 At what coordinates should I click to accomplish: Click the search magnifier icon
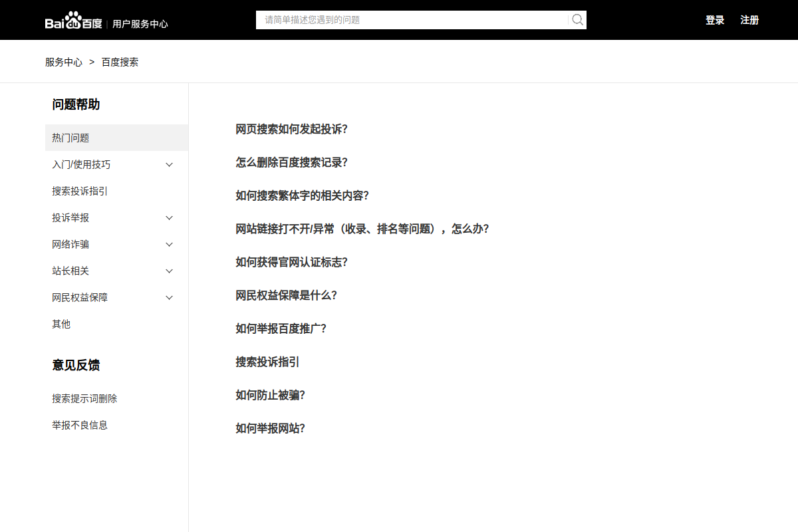[x=577, y=19]
